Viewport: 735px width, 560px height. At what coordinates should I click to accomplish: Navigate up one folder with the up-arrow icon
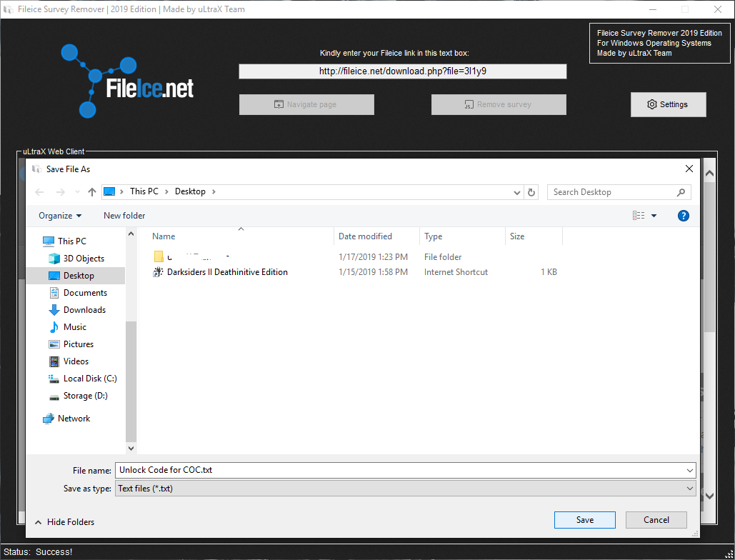click(x=91, y=191)
